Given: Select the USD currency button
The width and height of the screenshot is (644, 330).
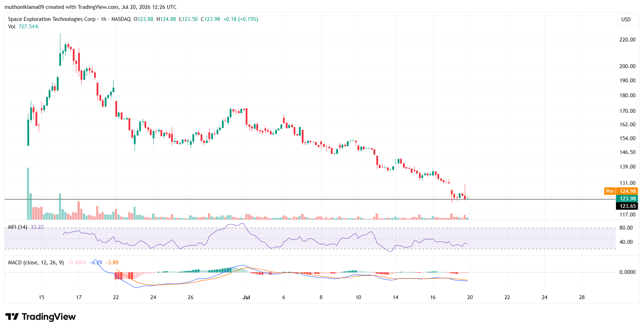Looking at the screenshot, I should (x=626, y=19).
